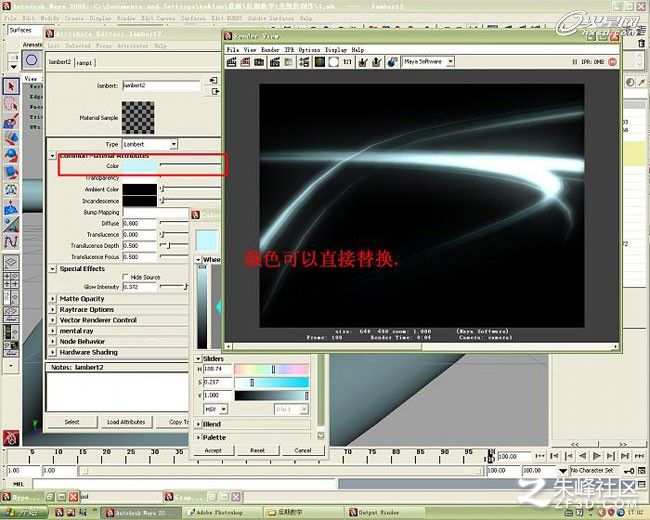Screen dimensions: 650x520
Task: Stop IPR with red circle icon
Action: [x=612, y=62]
